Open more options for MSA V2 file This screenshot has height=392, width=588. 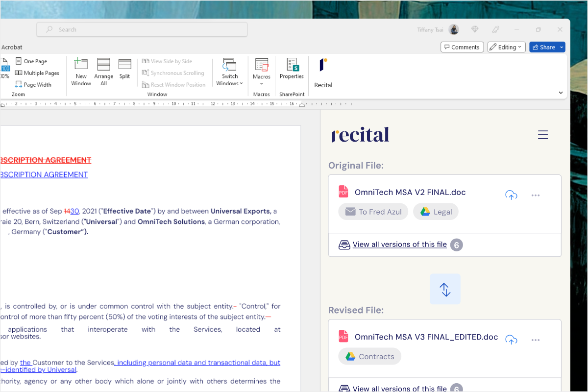point(536,196)
